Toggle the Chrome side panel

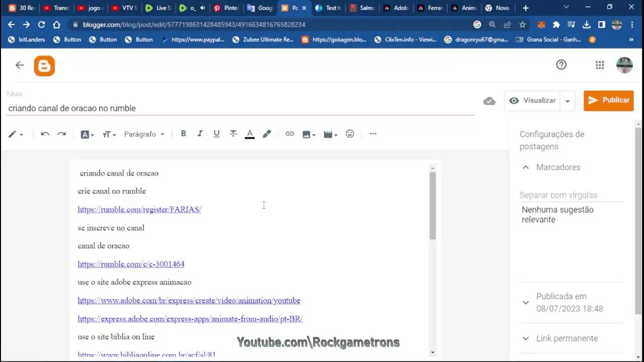[x=602, y=24]
